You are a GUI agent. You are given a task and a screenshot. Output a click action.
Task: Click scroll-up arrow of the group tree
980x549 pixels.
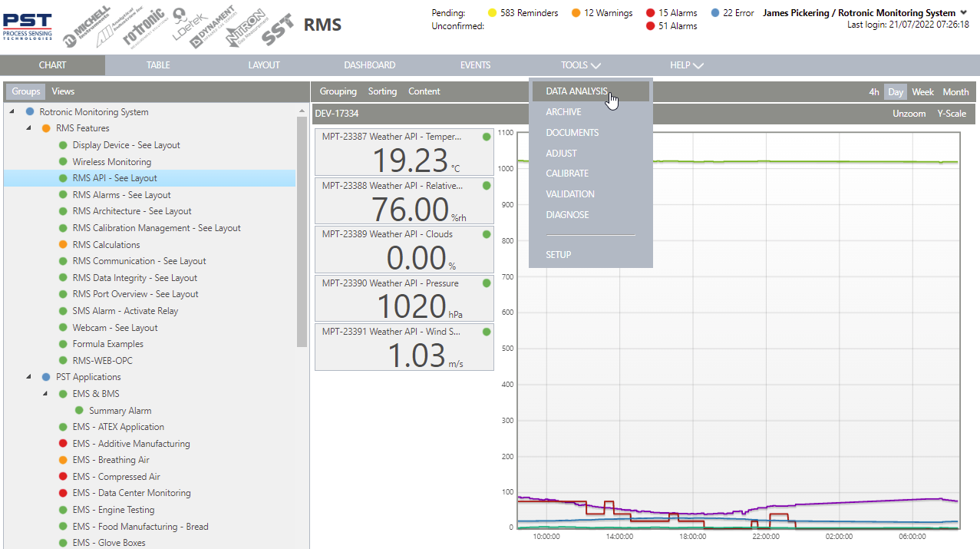tap(302, 111)
